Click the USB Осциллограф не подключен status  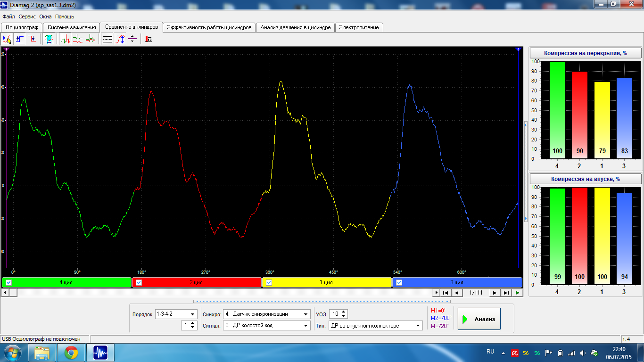pos(41,339)
